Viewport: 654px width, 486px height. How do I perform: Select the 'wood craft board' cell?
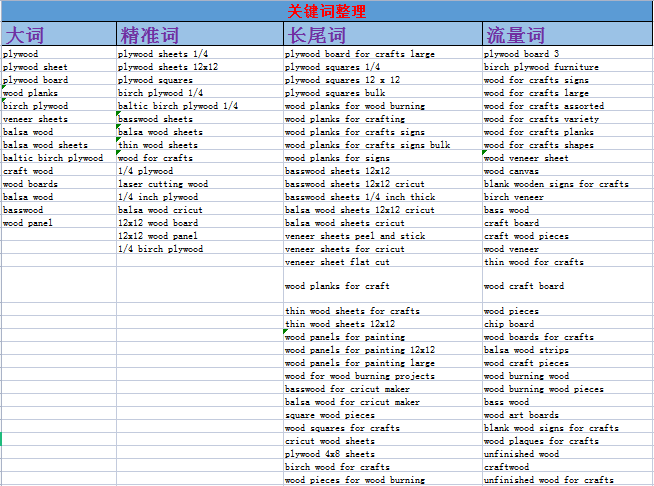point(567,286)
